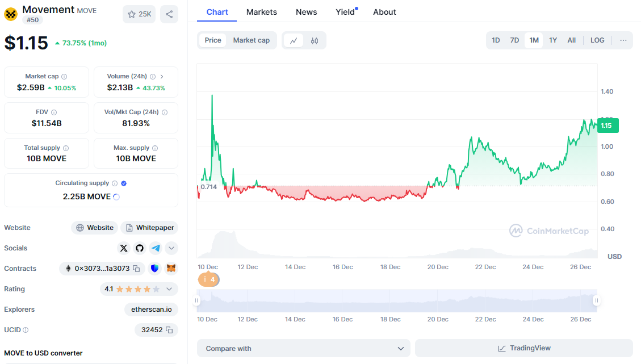This screenshot has height=364, width=641.
Task: Click the contract address chip
Action: [102, 269]
